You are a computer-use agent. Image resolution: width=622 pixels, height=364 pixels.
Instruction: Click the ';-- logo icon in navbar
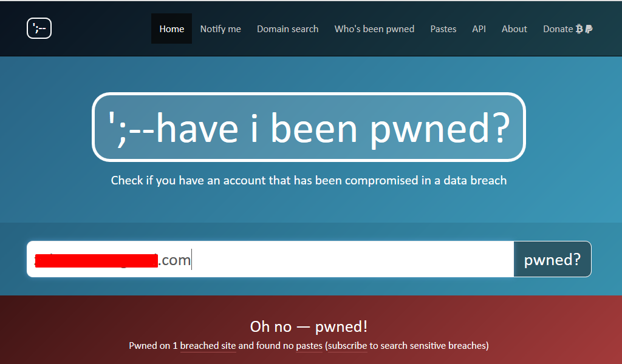point(39,29)
